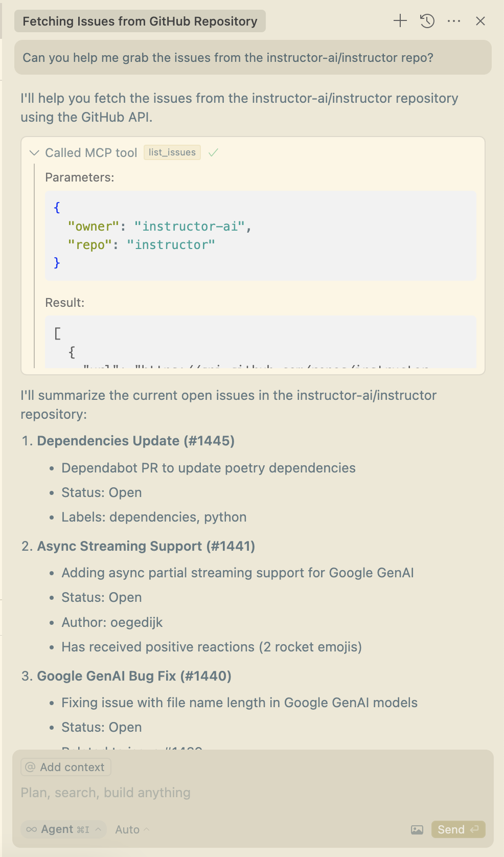Click the Add context button
This screenshot has height=857, width=504.
click(65, 767)
